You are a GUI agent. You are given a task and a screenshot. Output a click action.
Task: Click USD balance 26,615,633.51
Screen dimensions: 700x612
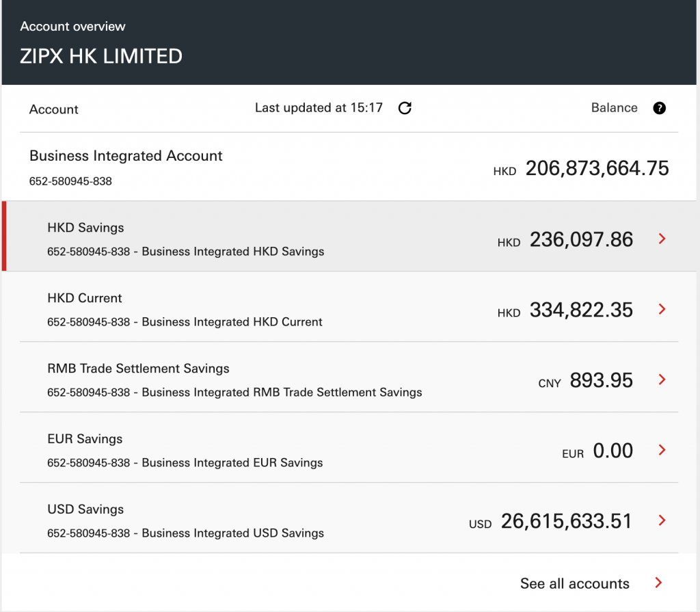(566, 521)
